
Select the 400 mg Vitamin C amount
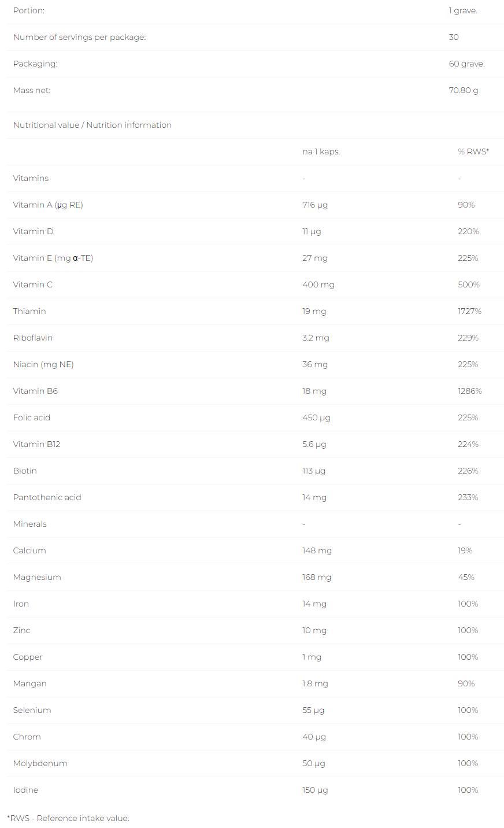coord(318,284)
